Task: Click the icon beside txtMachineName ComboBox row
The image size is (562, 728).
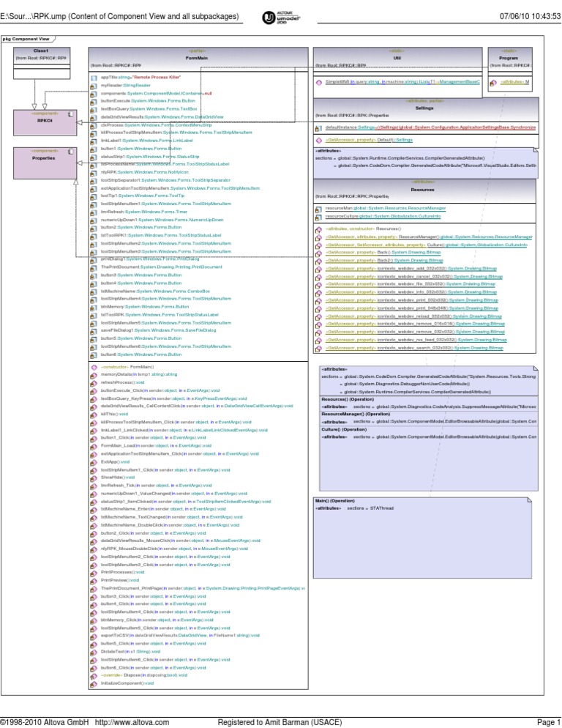Action: [94, 291]
